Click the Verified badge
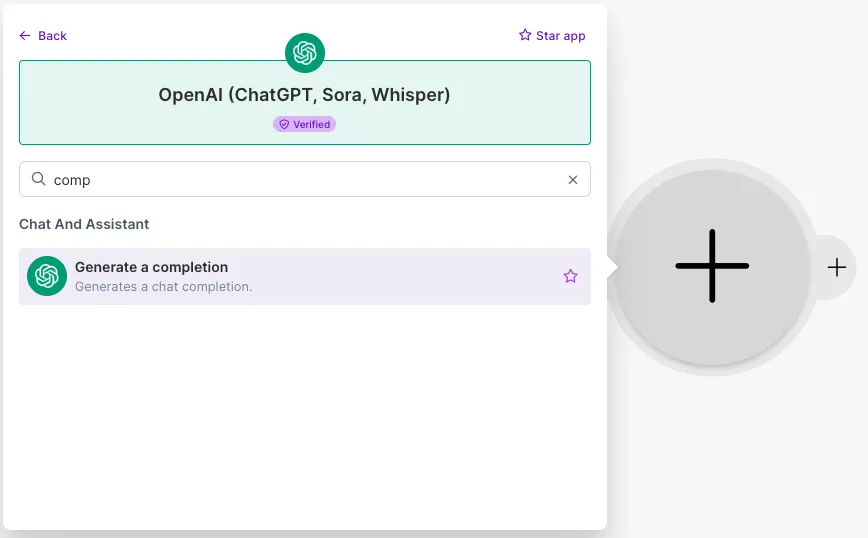 (304, 125)
